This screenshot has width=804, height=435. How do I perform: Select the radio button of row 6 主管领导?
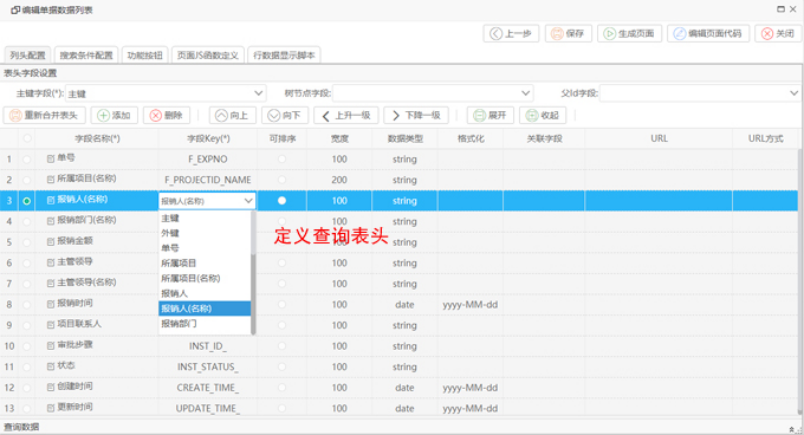(x=27, y=263)
